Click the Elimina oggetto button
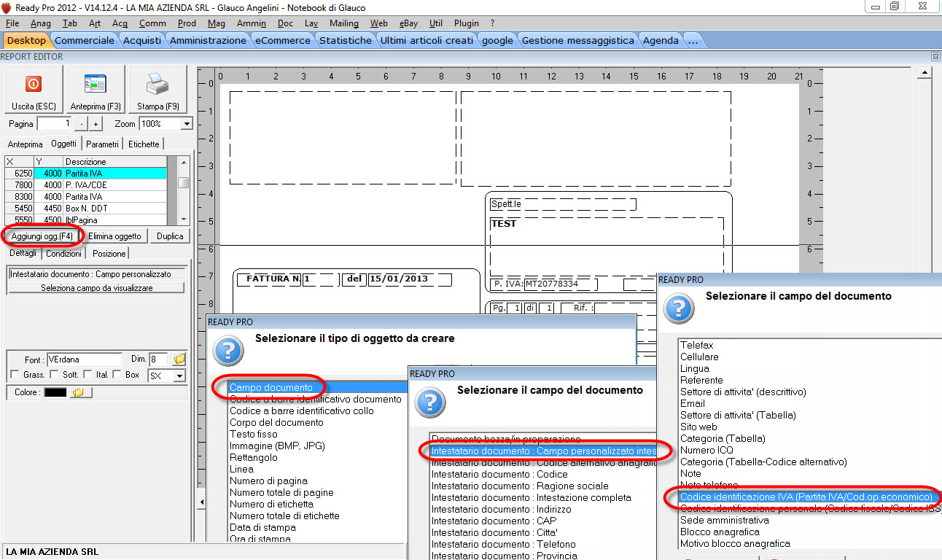 [x=114, y=236]
